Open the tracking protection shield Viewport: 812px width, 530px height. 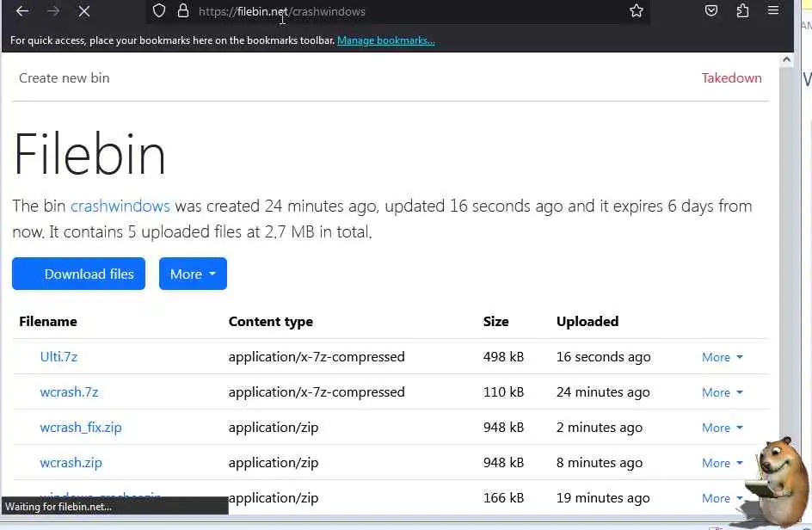click(158, 11)
